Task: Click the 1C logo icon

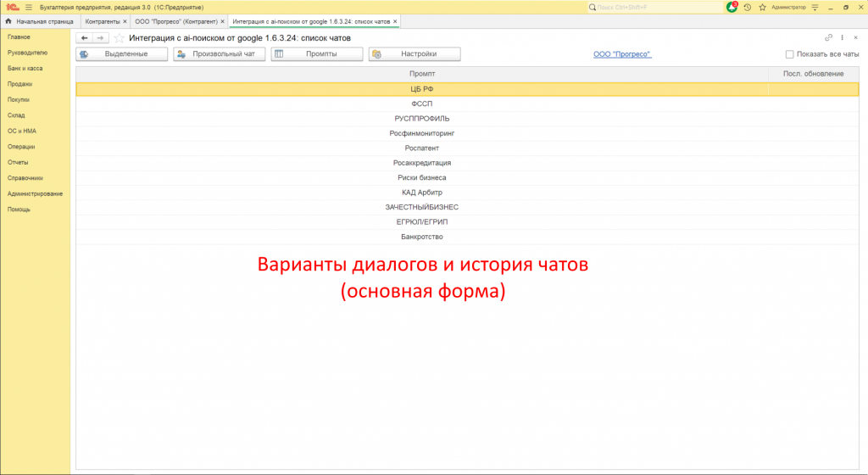Action: (x=12, y=7)
